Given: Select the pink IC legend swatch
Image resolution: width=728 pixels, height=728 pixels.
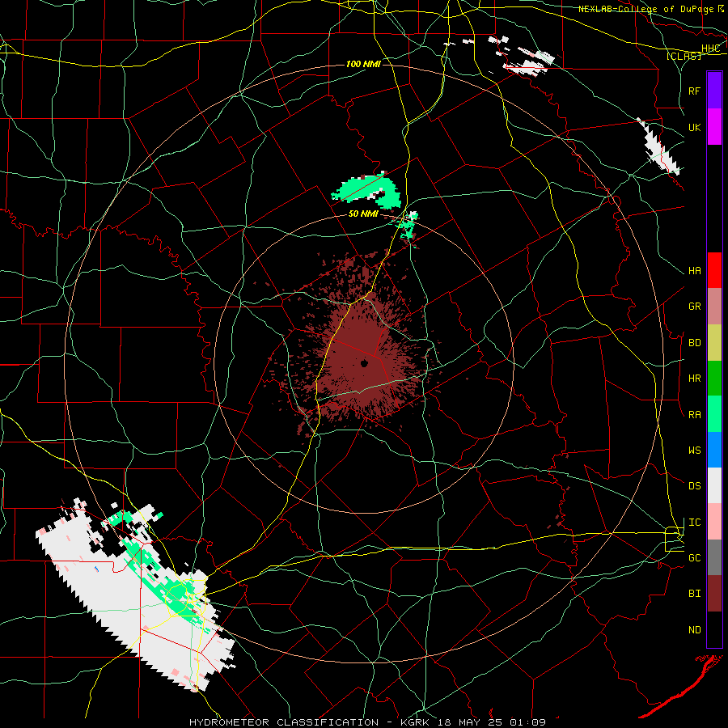Looking at the screenshot, I should [714, 522].
